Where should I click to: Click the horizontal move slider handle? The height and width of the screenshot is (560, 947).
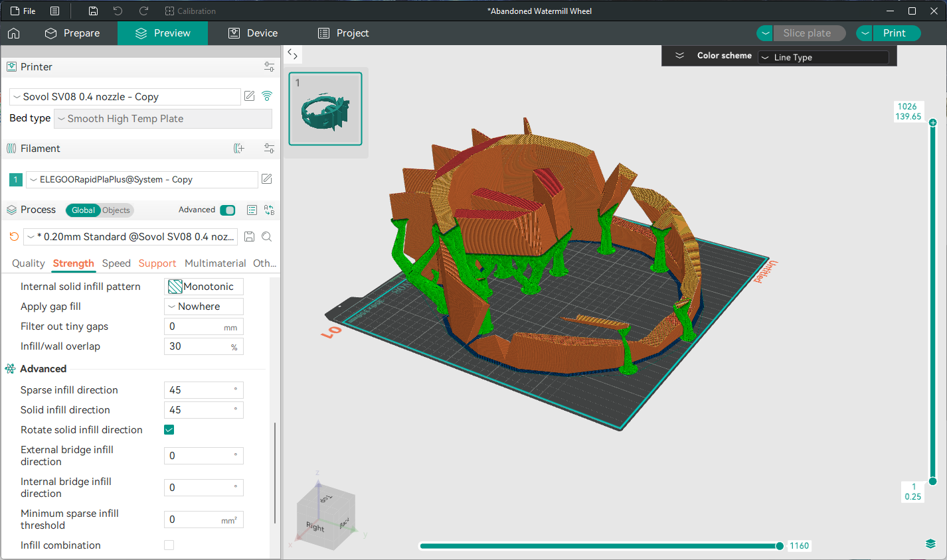point(780,546)
